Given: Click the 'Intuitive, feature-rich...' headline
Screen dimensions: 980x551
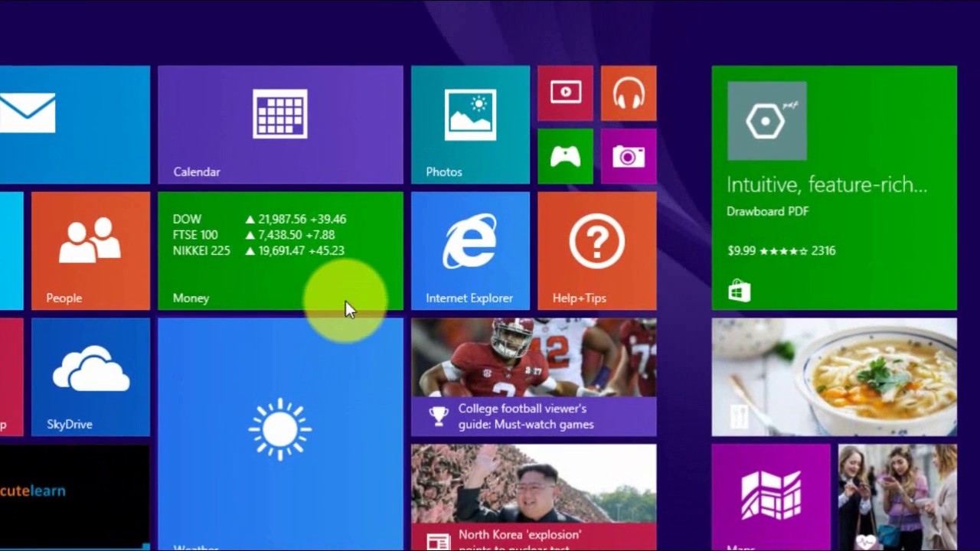Looking at the screenshot, I should [826, 185].
